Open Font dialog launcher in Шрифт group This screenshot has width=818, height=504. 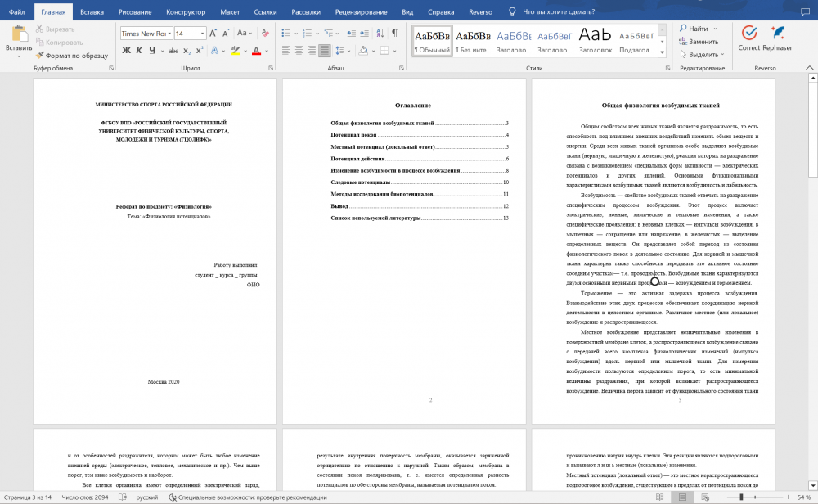pyautogui.click(x=271, y=68)
